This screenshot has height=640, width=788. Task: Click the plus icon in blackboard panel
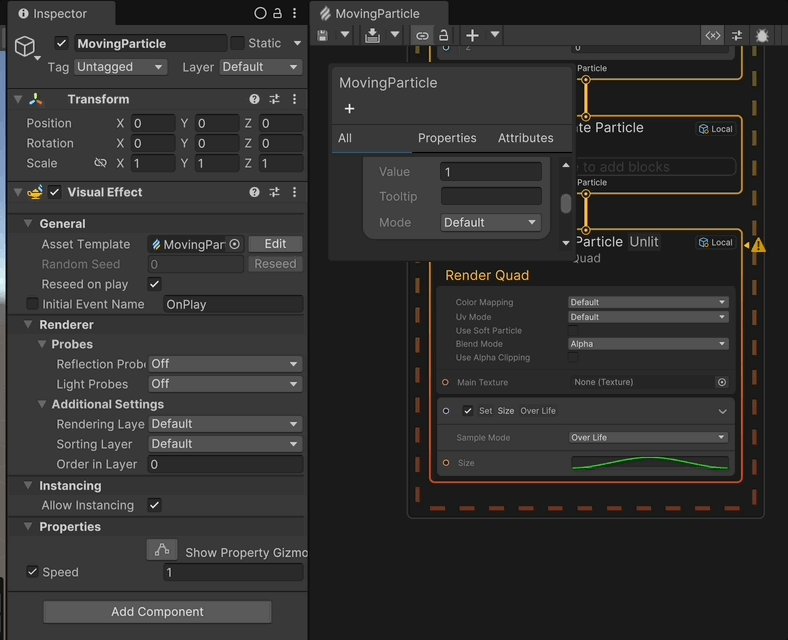point(349,109)
